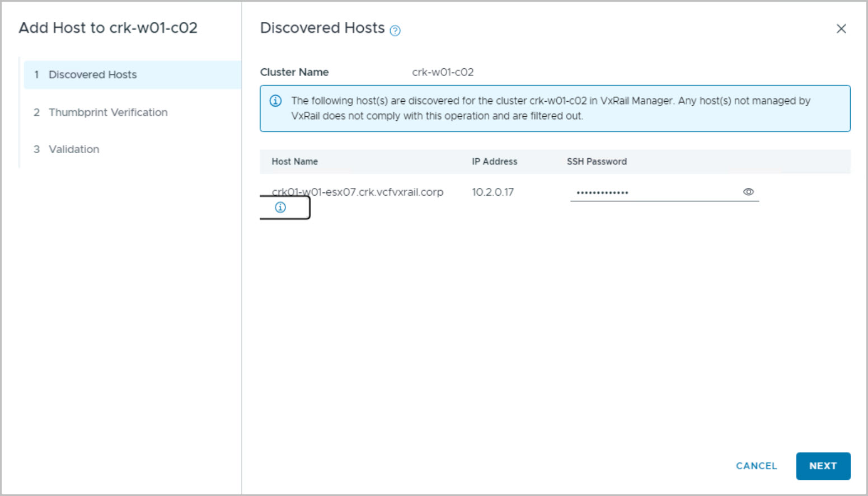Select step 1 Discovered Hosts in wizard

[92, 75]
